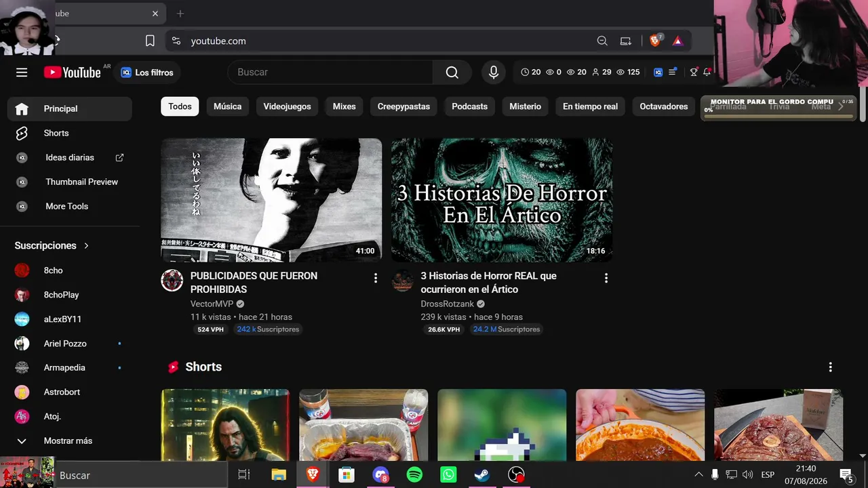Open Los filtros vidIQ dropdown
The width and height of the screenshot is (868, 488).
pos(147,73)
